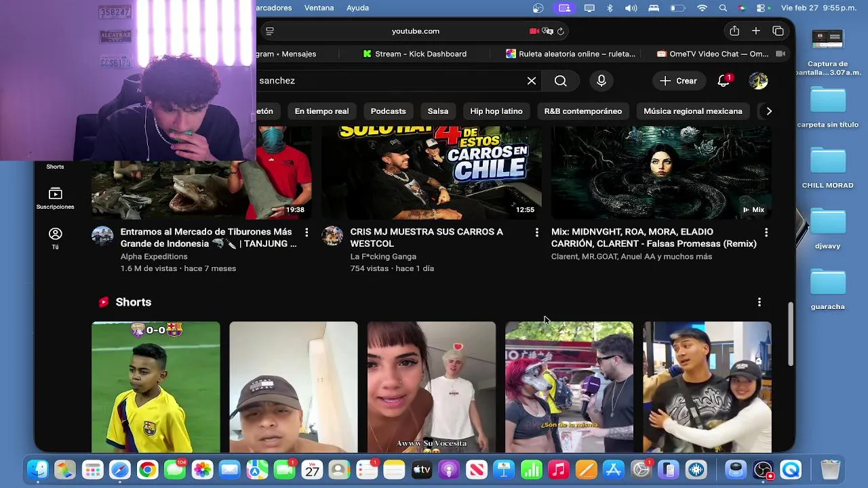Show Safari tab overview

click(778, 31)
